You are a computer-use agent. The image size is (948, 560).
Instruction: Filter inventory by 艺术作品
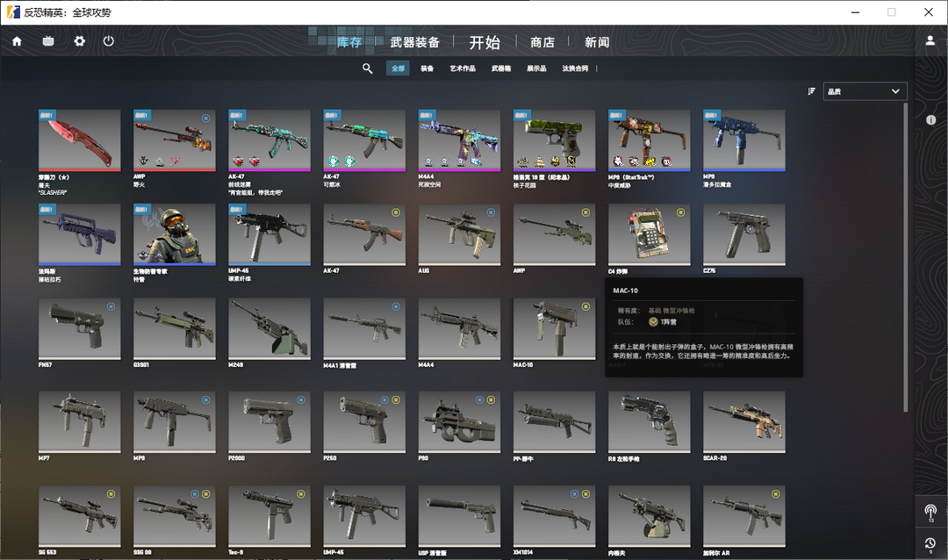(463, 68)
